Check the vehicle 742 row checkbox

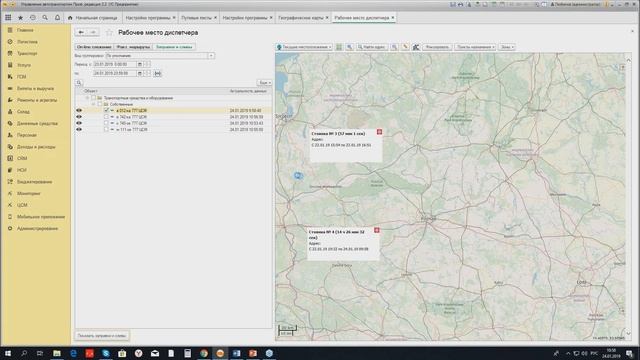pyautogui.click(x=106, y=117)
